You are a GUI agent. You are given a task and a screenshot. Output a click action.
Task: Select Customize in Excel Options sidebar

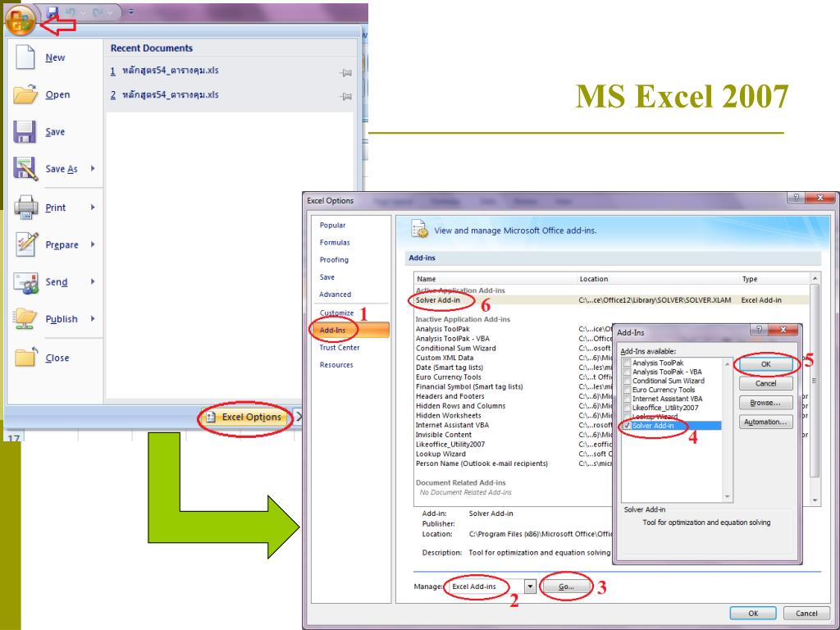point(336,313)
